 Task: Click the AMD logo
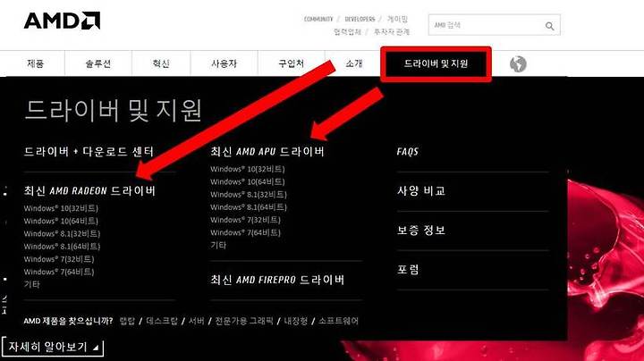point(62,21)
